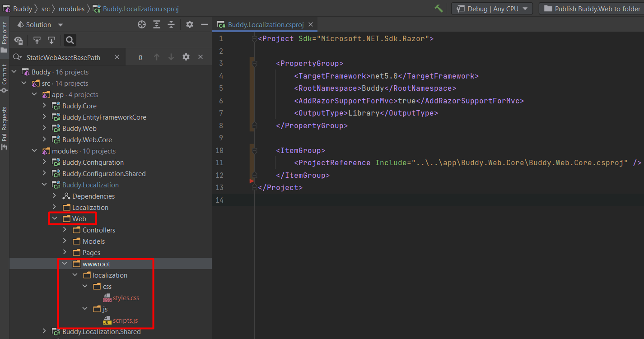Jump to previous occurrence with the up arrow
Image resolution: width=644 pixels, height=339 pixels.
click(156, 57)
